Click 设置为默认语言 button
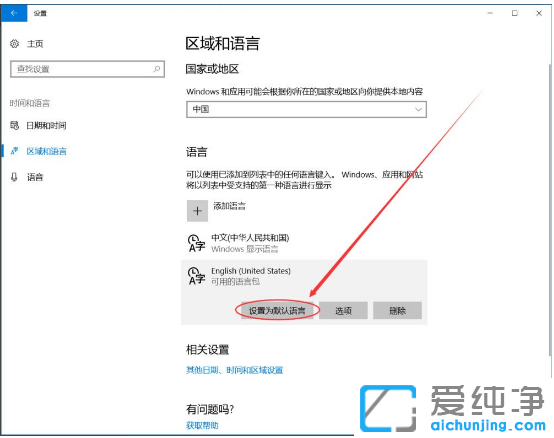 tap(277, 310)
